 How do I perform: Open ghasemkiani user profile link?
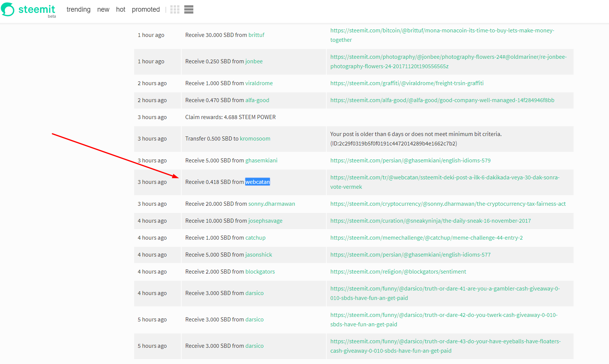click(x=261, y=161)
